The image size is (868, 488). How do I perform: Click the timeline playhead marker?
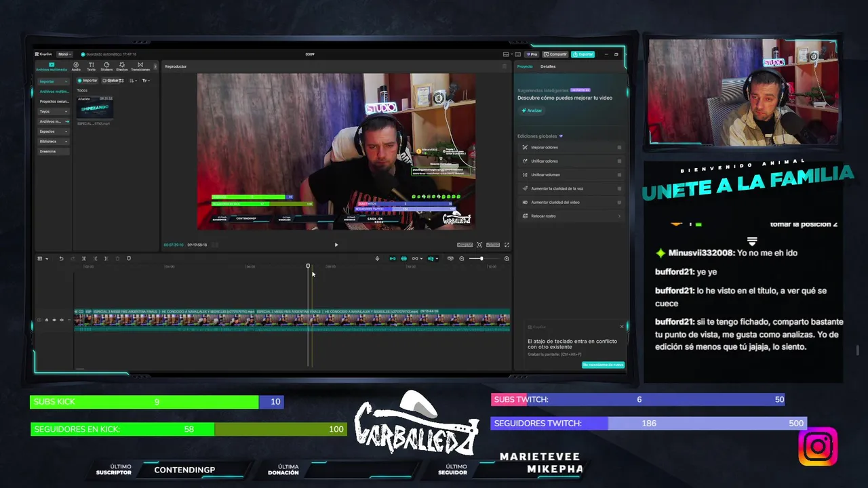click(x=308, y=266)
